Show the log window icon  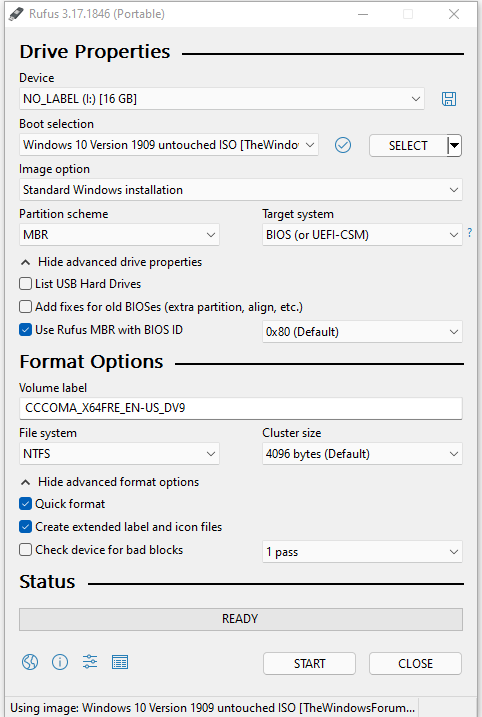pos(120,662)
